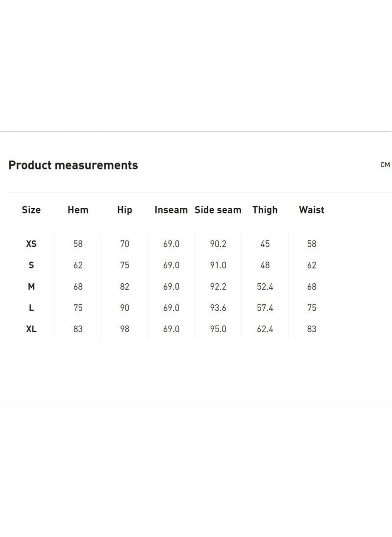Click the Size column header

click(x=31, y=210)
